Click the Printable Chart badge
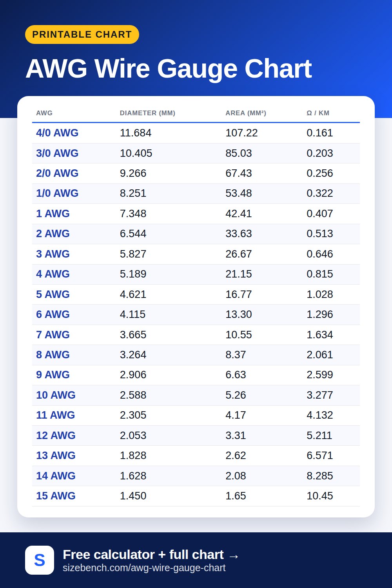 [x=82, y=34]
